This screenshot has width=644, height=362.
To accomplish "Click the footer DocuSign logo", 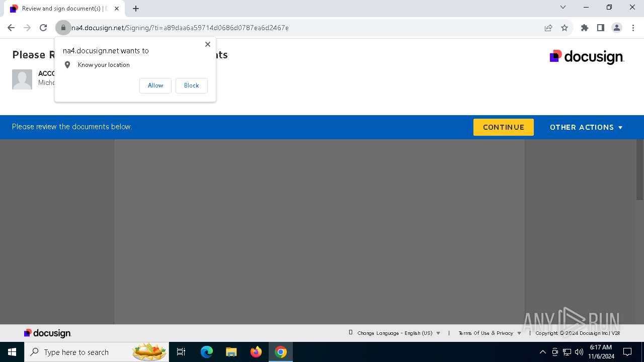I will pos(47,333).
